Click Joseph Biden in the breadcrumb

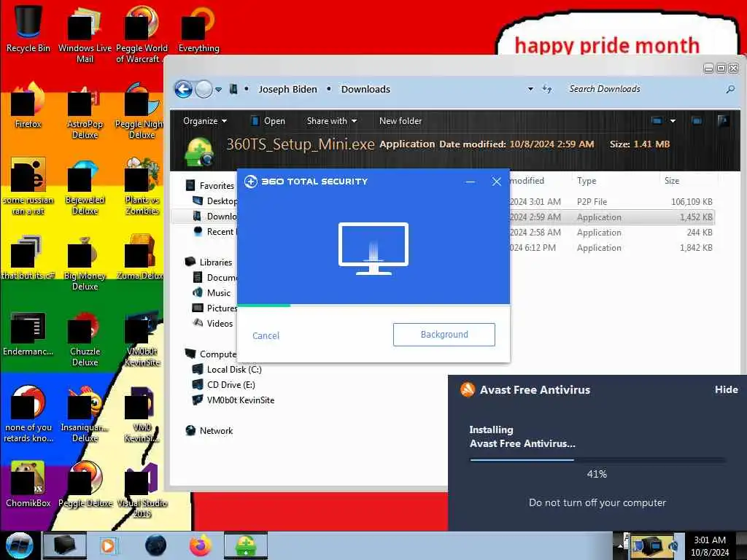coord(287,89)
